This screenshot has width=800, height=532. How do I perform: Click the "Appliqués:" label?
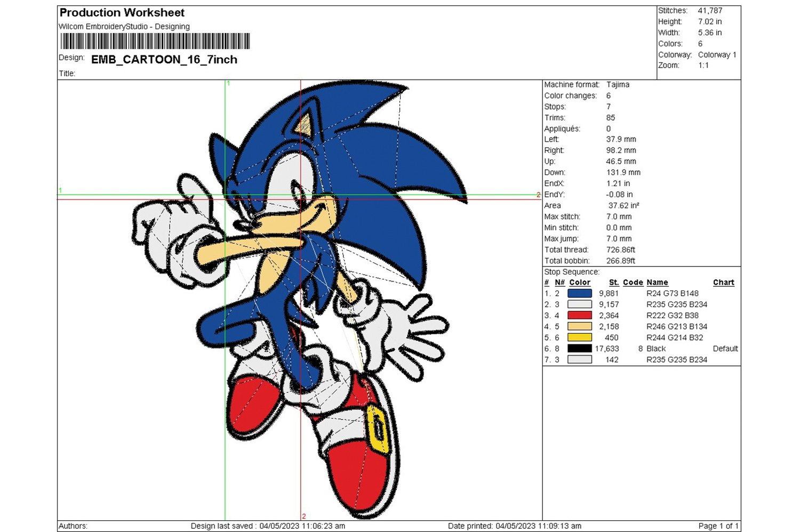(x=562, y=129)
